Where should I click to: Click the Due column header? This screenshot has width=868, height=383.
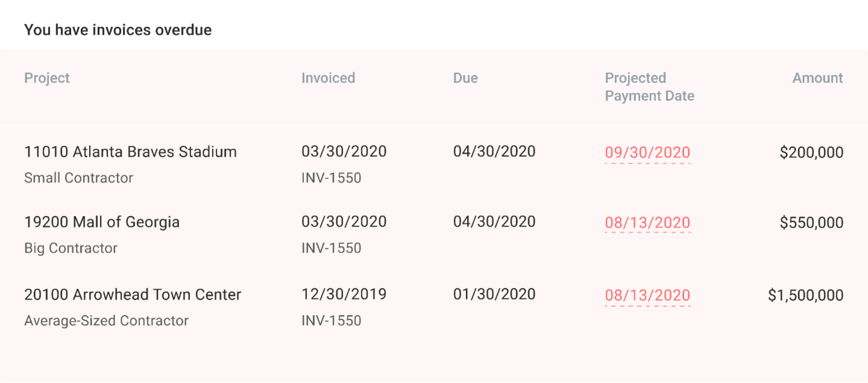466,78
